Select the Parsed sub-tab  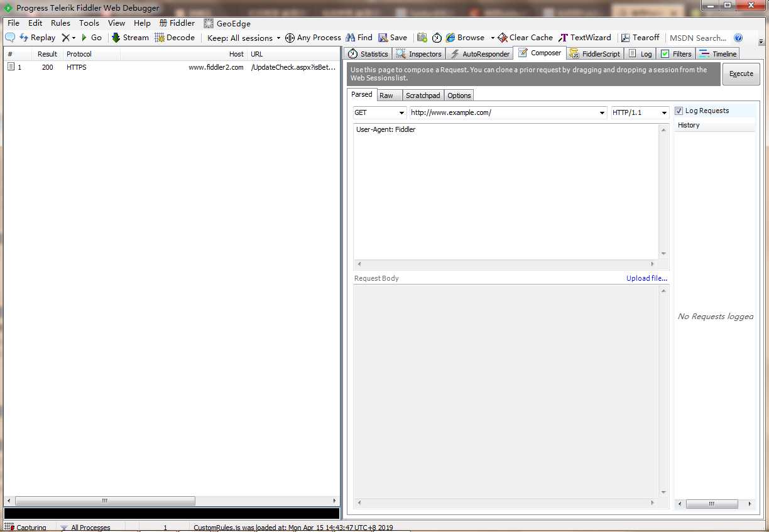[x=361, y=95]
